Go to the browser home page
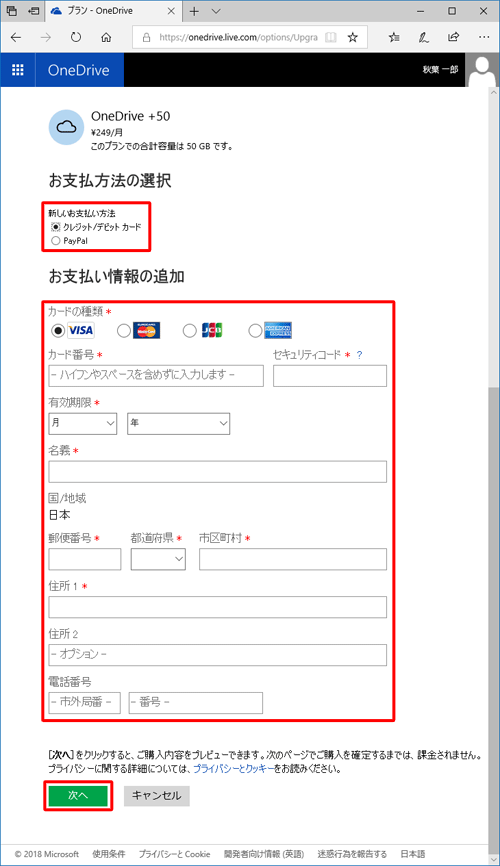The image size is (500, 866). click(x=106, y=37)
